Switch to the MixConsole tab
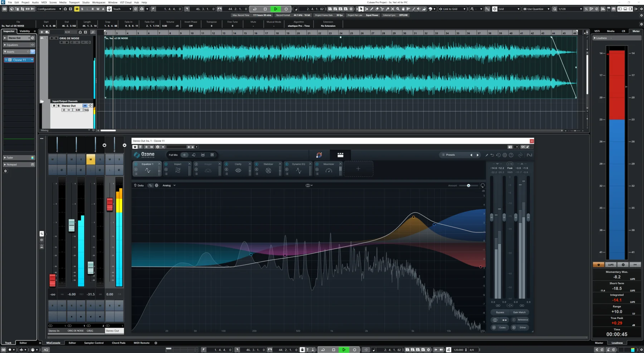 click(54, 343)
